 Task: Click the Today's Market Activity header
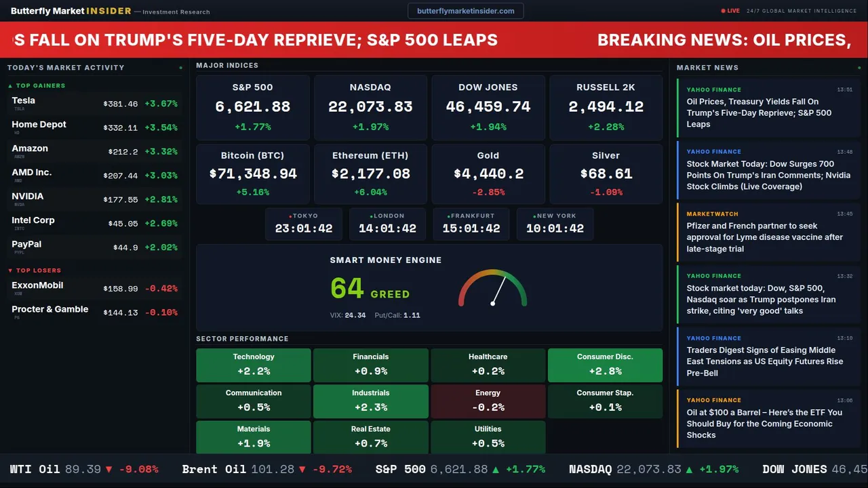(x=66, y=68)
